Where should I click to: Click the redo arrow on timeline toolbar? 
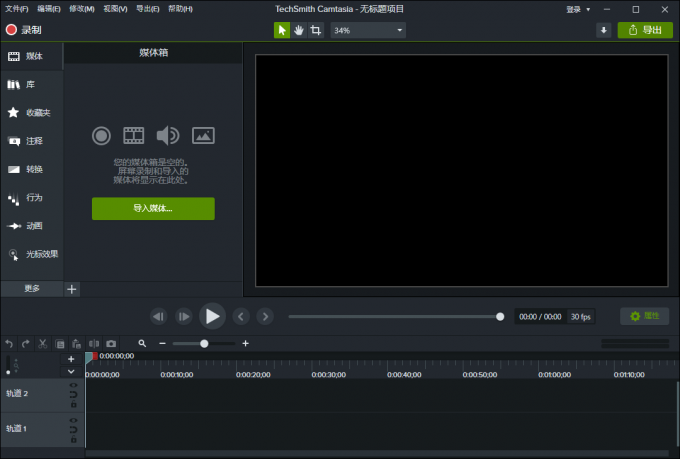(x=26, y=344)
